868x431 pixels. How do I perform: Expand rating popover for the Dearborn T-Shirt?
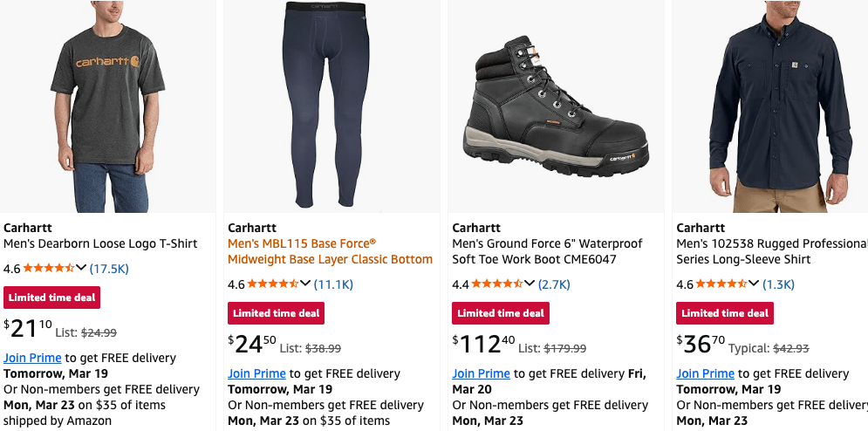click(82, 269)
